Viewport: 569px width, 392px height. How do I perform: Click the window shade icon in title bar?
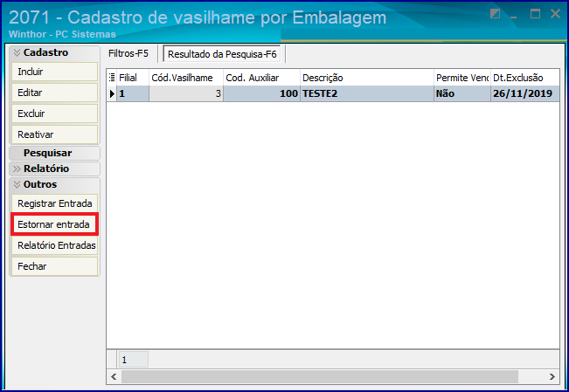pyautogui.click(x=495, y=14)
